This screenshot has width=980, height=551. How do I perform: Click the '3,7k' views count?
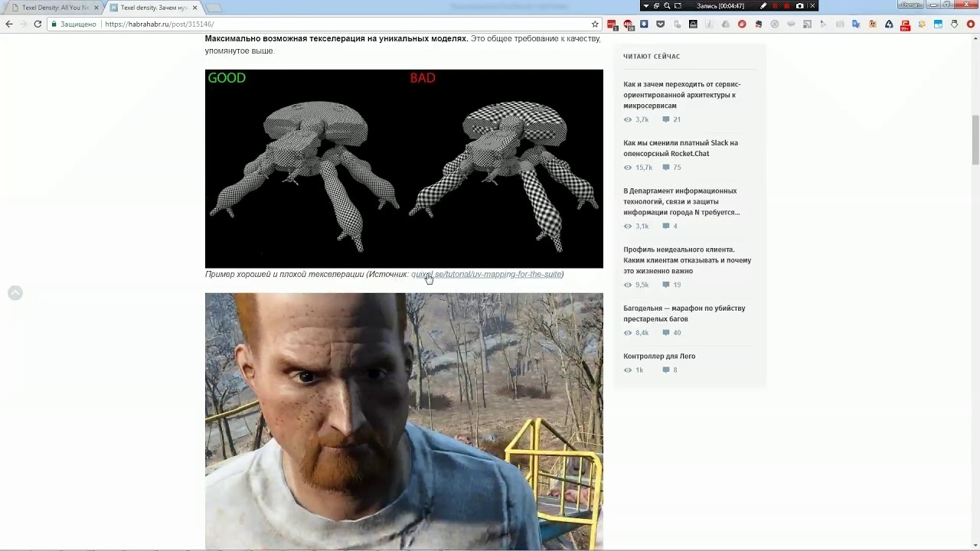pyautogui.click(x=642, y=119)
